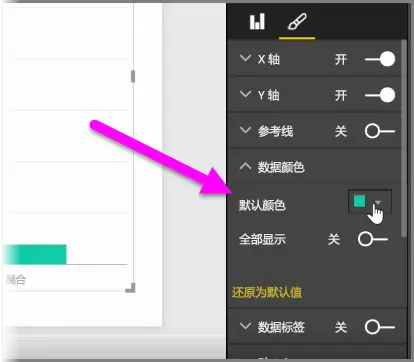414x362 pixels.
Task: Collapse the 数据颜色 section chevron
Action: pos(245,166)
